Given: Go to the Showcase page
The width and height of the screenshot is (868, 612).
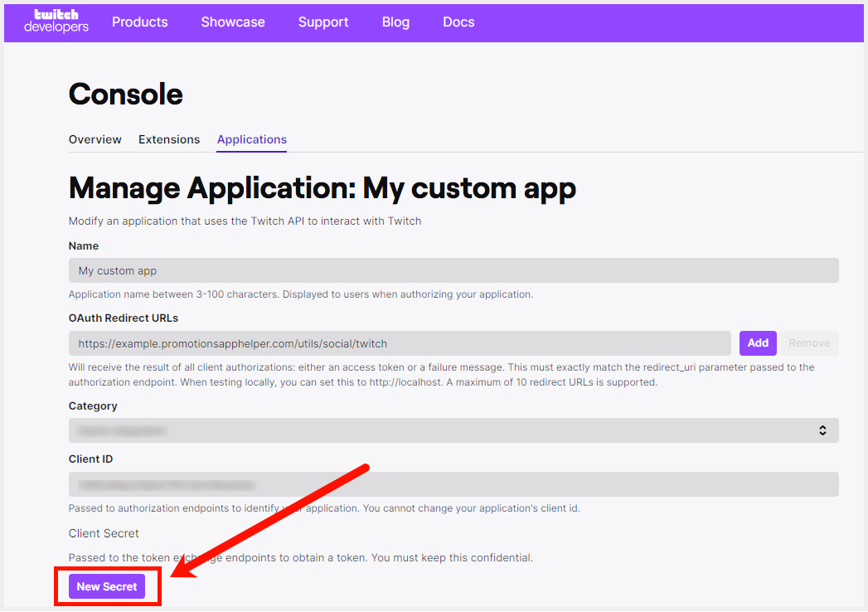Looking at the screenshot, I should coord(232,22).
